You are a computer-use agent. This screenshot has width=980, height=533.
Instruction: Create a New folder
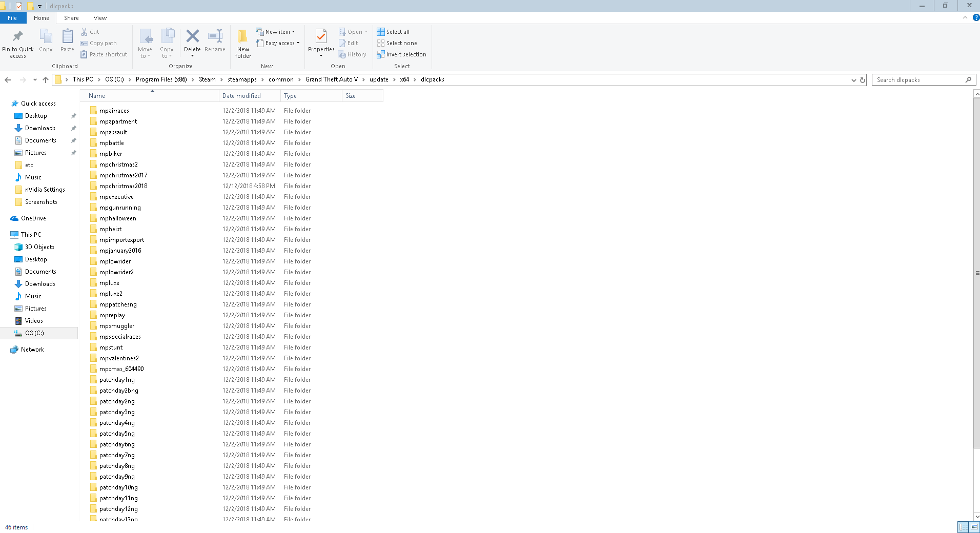(243, 44)
